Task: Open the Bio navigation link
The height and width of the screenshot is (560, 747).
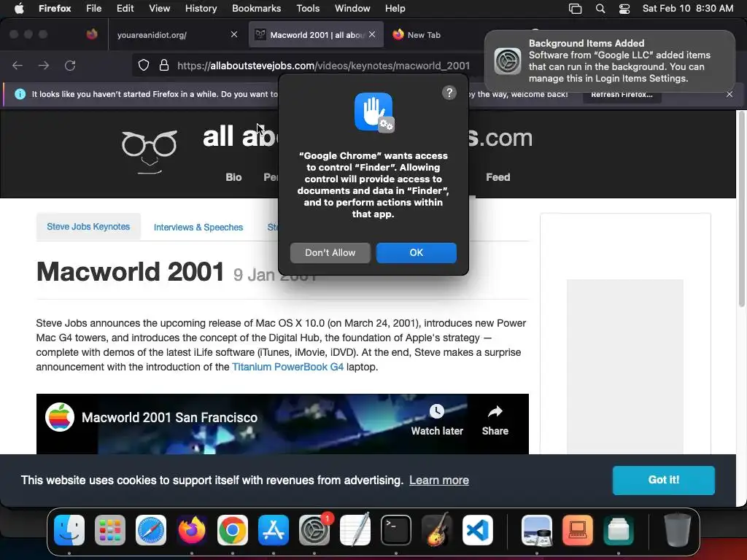Action: (233, 177)
